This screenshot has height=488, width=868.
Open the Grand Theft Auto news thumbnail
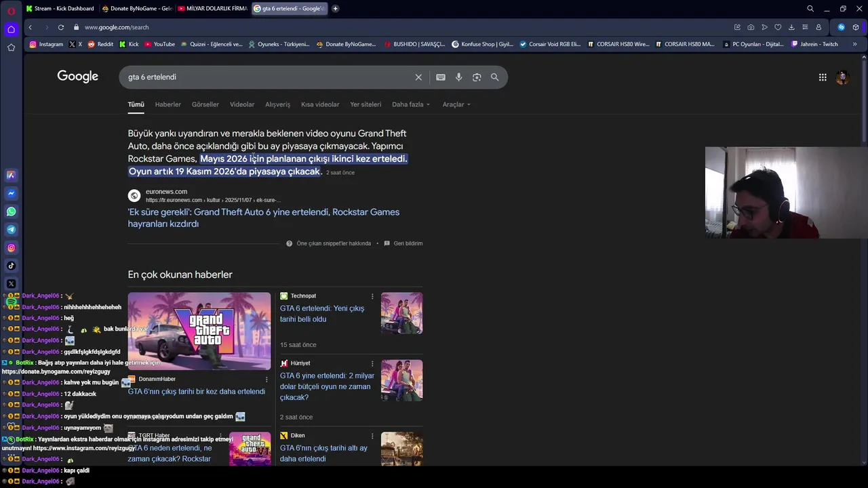[199, 331]
